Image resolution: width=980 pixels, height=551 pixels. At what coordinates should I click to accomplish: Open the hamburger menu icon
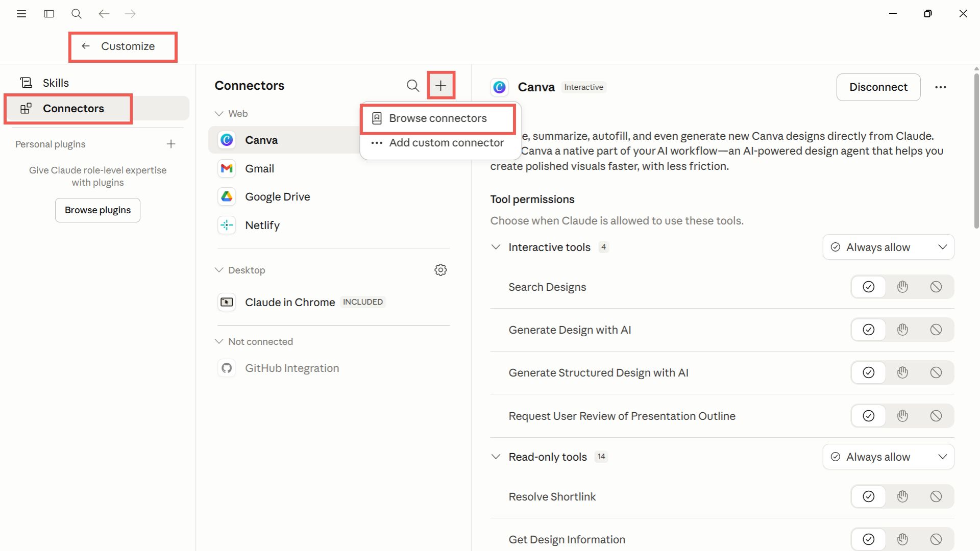(x=21, y=14)
